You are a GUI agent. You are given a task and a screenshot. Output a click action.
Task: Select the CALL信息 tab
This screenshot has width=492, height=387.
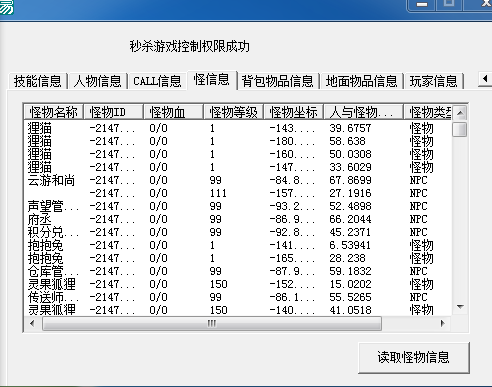pos(157,81)
